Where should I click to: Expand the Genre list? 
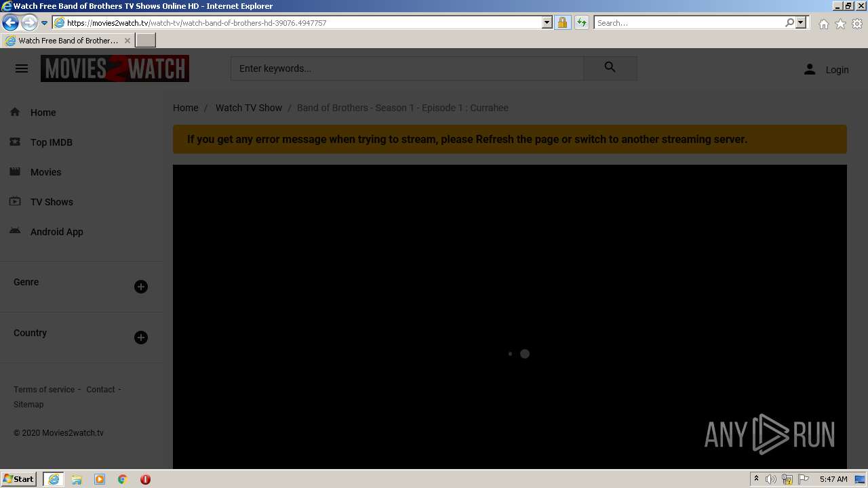pos(141,287)
